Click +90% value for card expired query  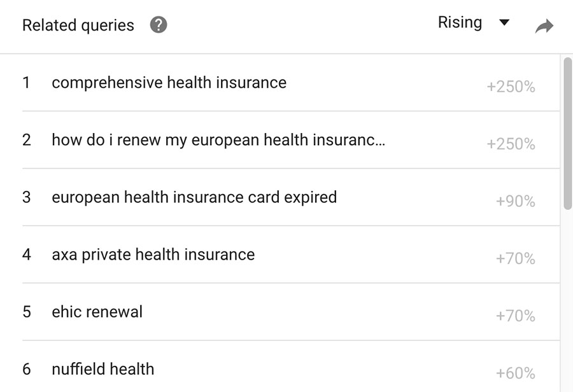pyautogui.click(x=516, y=201)
